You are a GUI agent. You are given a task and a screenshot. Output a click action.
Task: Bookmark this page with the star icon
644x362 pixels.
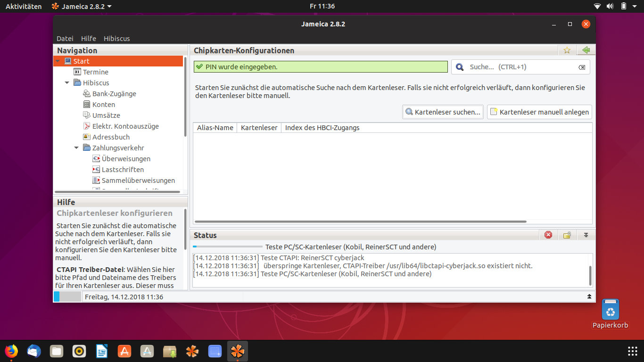click(567, 50)
